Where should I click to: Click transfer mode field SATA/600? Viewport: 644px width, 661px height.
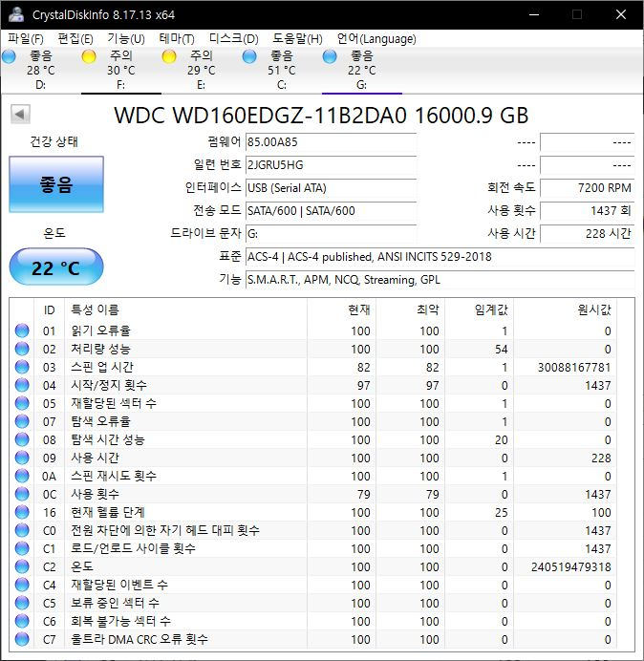click(x=331, y=210)
